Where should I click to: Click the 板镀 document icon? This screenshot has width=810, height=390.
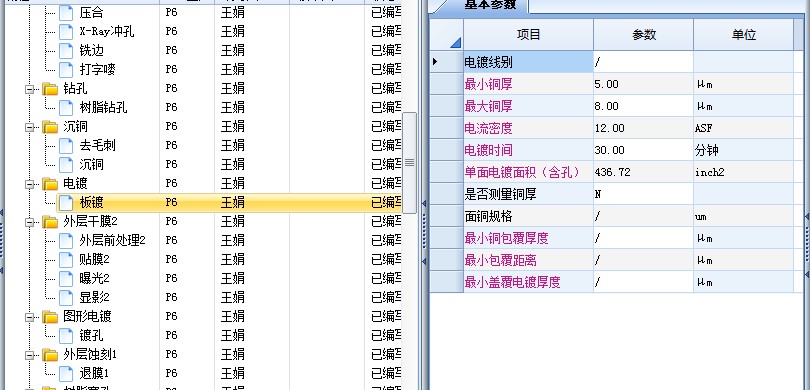pos(66,202)
